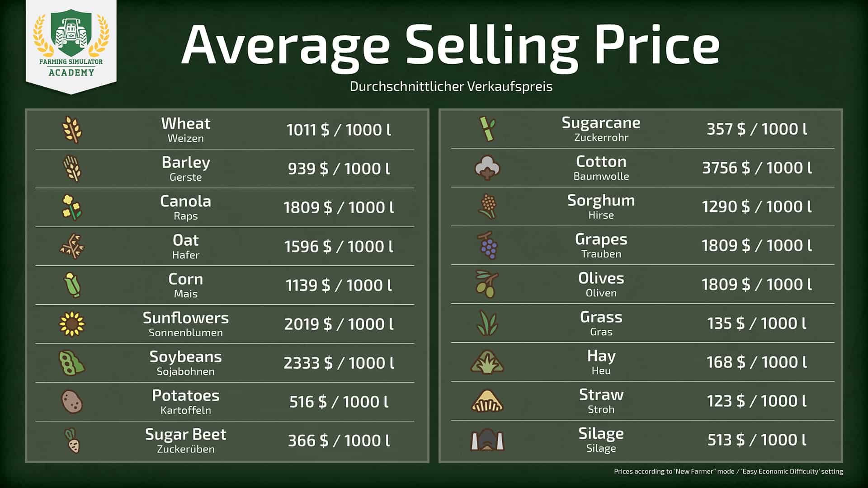
Task: Select the Sorghum crop label
Action: point(601,200)
